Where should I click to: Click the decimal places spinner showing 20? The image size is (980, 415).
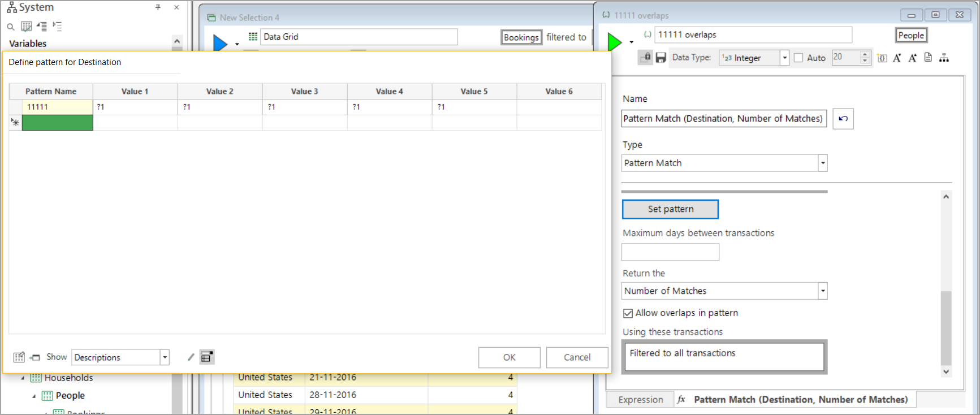coord(851,57)
